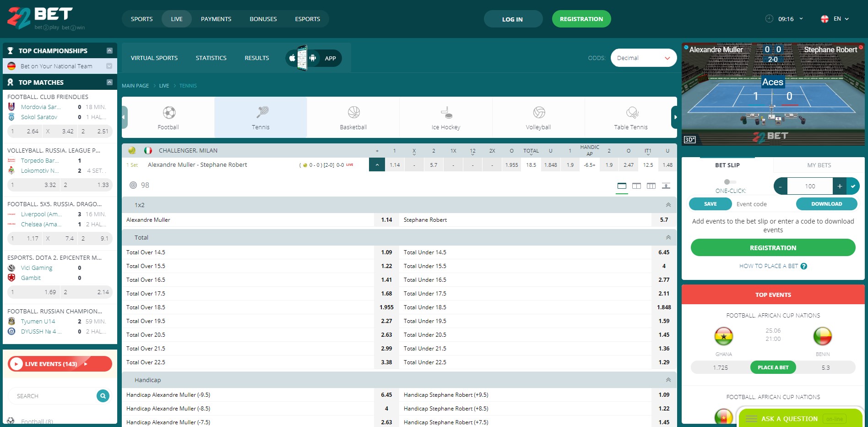Open Ask a Question chat
The width and height of the screenshot is (868, 427).
(x=801, y=419)
